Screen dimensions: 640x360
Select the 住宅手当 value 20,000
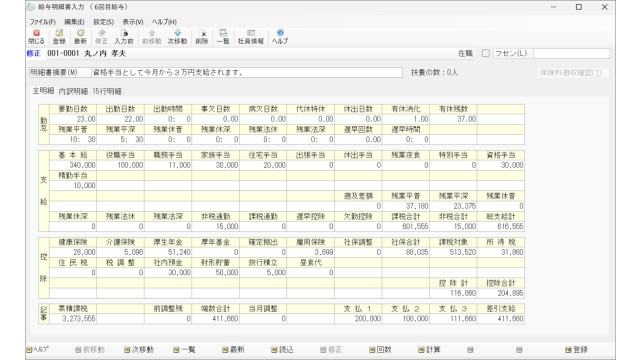[x=263, y=165]
